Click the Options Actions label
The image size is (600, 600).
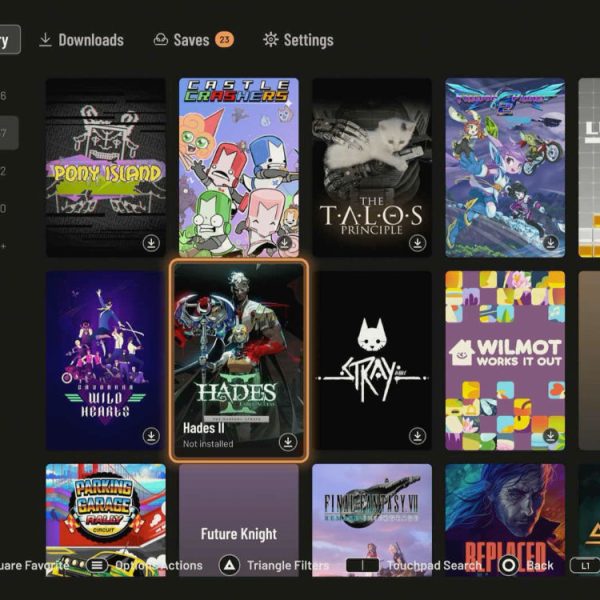pyautogui.click(x=159, y=566)
